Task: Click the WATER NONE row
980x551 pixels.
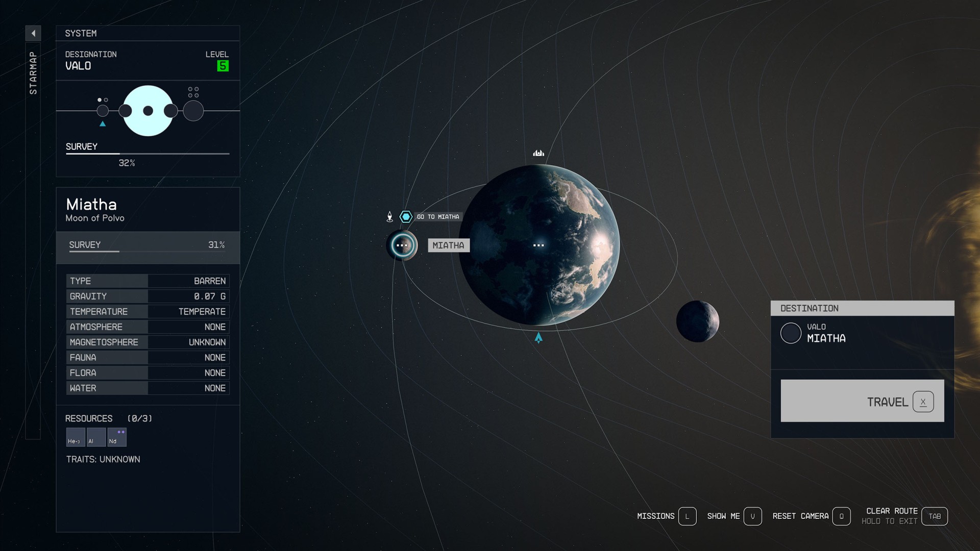Action: tap(148, 388)
